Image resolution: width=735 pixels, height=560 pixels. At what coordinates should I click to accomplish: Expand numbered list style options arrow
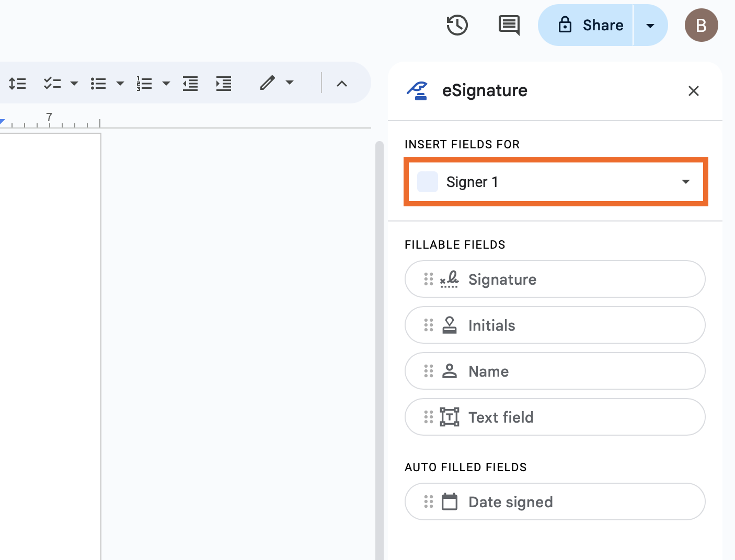(x=166, y=84)
